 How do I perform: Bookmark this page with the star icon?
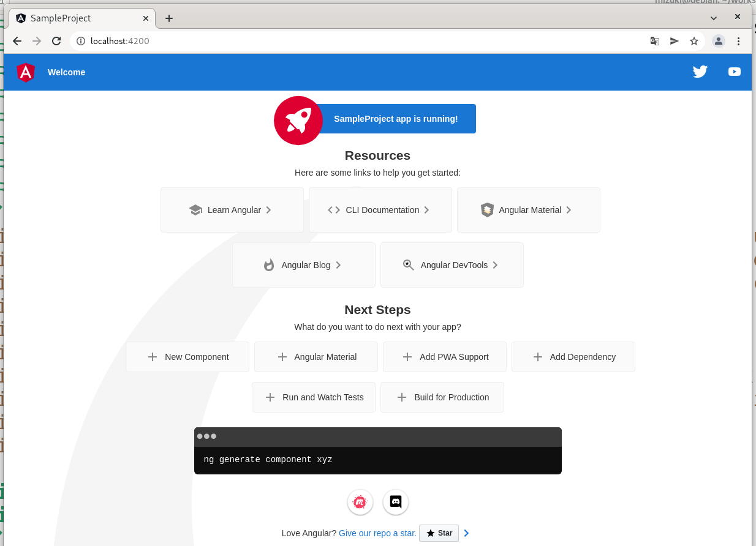pyautogui.click(x=694, y=41)
